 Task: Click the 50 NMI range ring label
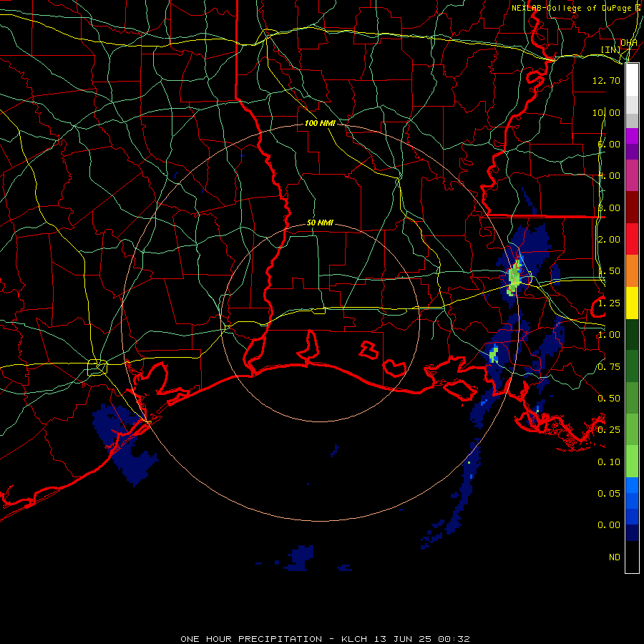pyautogui.click(x=320, y=223)
